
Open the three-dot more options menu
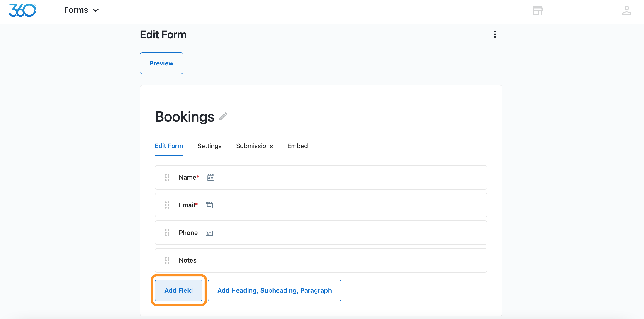tap(495, 34)
